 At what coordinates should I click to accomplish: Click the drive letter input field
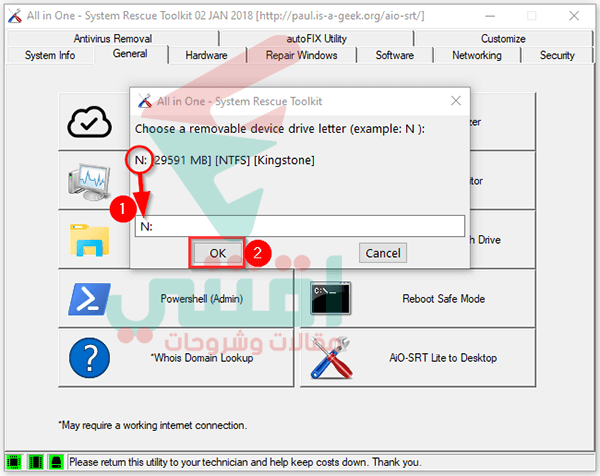point(300,226)
